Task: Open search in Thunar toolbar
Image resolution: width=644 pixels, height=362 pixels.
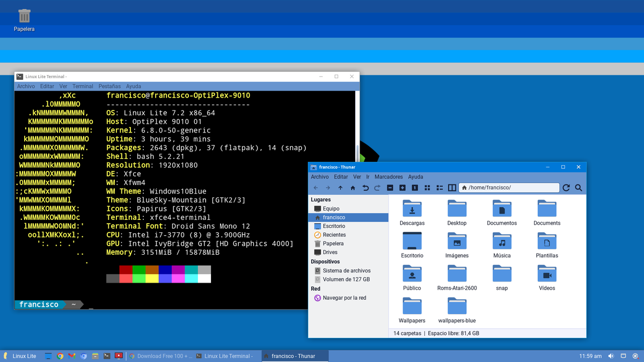Action: click(x=579, y=188)
